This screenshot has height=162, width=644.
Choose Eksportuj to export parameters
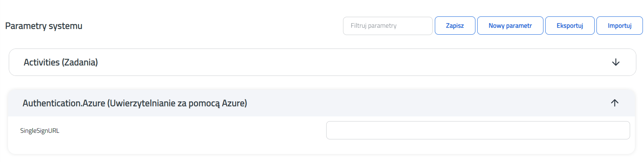pos(569,26)
